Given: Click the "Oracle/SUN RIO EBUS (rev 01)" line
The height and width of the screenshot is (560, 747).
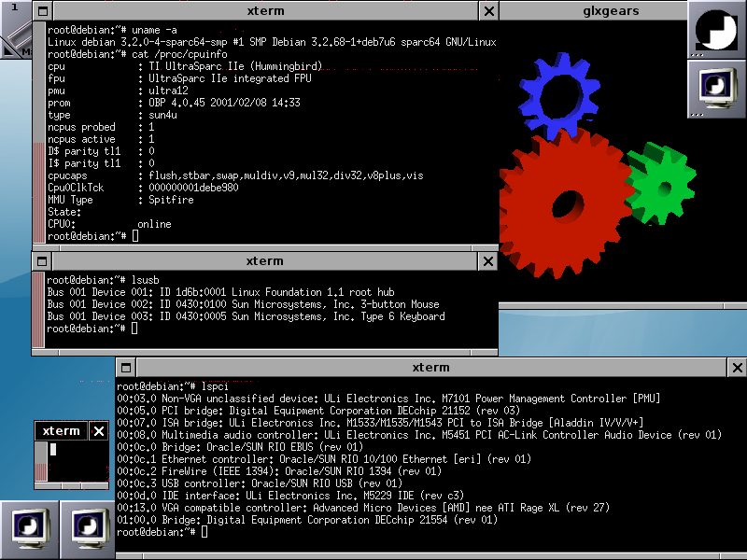Looking at the screenshot, I should pyautogui.click(x=240, y=447).
